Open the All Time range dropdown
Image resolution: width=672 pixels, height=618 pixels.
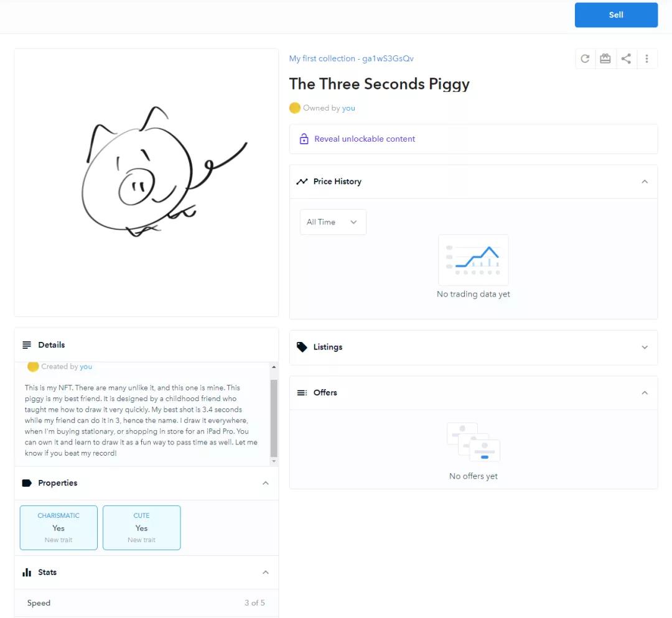[333, 222]
